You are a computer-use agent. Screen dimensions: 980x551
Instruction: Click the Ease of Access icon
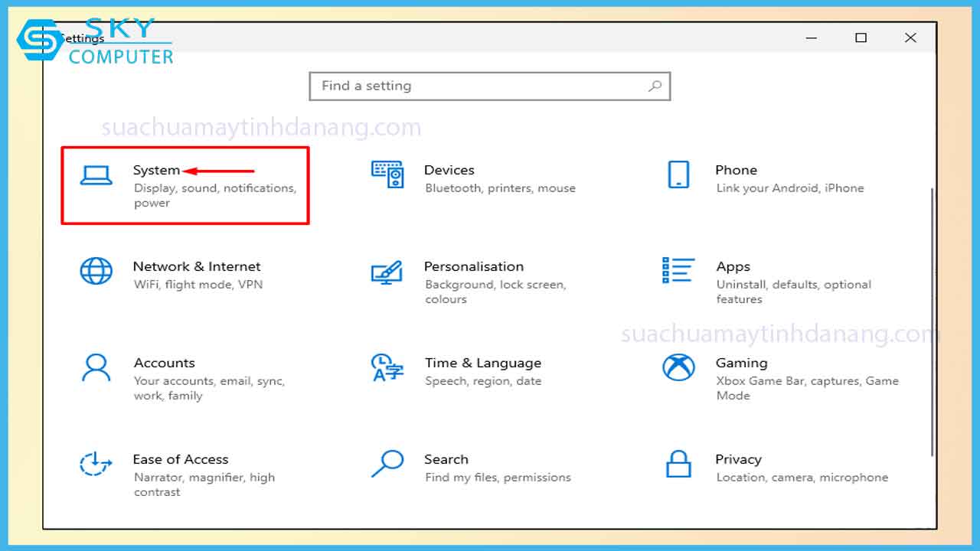point(96,464)
